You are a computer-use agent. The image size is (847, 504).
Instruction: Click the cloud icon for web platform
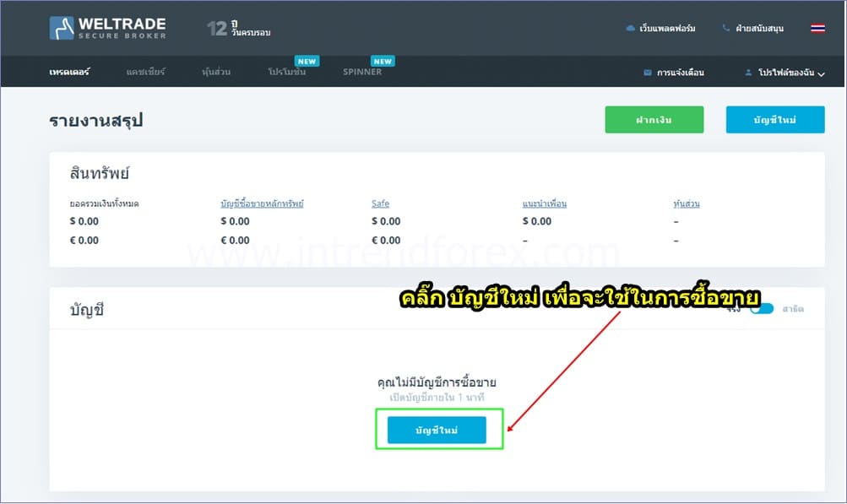coord(630,29)
